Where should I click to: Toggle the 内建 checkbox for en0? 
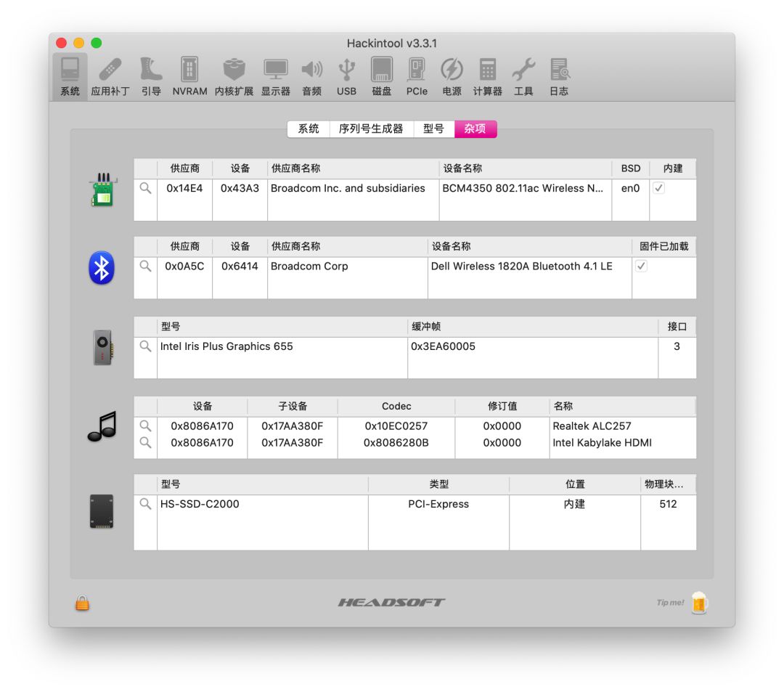pos(659,188)
